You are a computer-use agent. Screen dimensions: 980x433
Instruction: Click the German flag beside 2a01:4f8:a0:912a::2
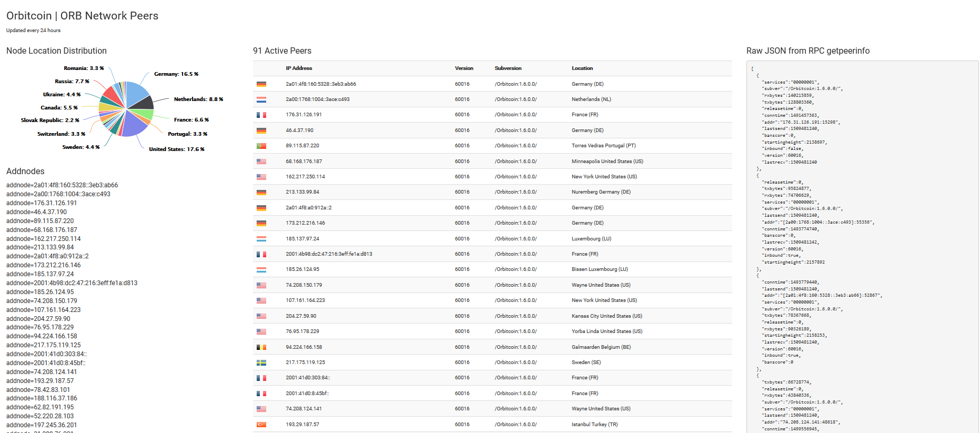pos(261,208)
